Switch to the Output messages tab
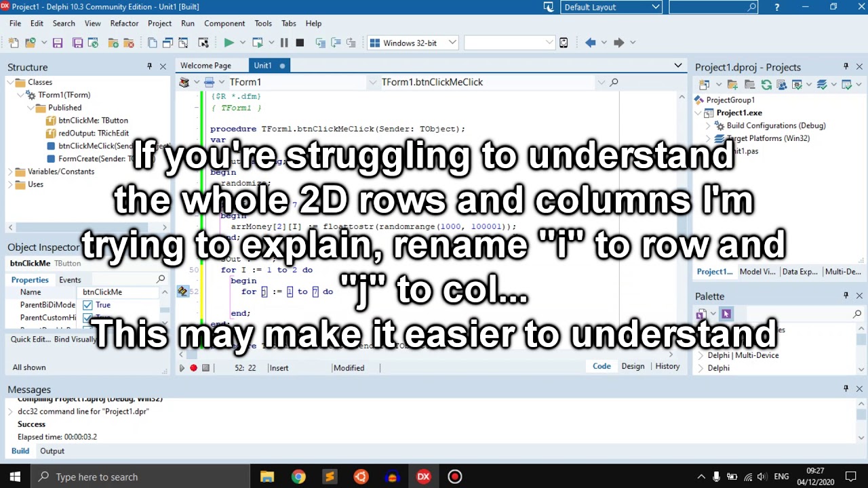868x488 pixels. (52, 451)
